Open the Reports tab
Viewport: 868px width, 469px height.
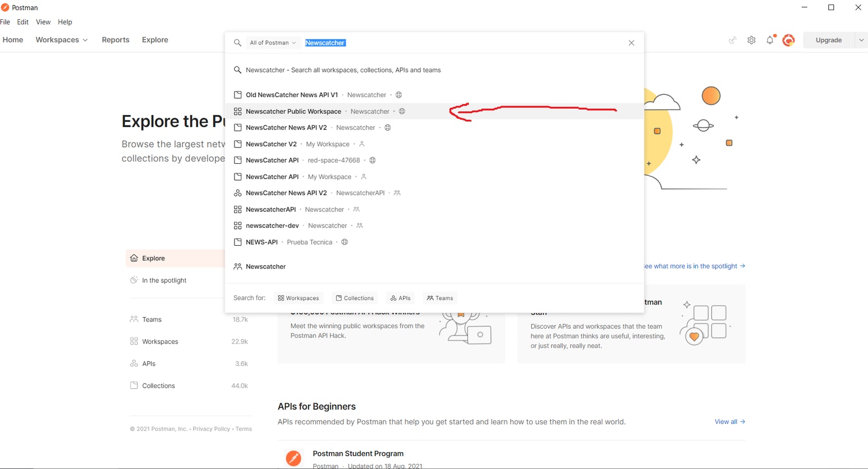pos(116,40)
